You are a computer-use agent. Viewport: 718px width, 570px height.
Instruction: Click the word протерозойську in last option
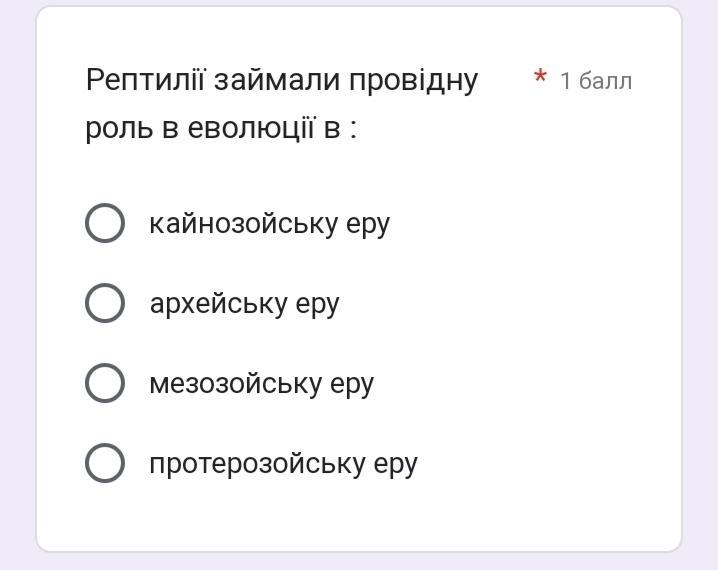[x=257, y=464]
